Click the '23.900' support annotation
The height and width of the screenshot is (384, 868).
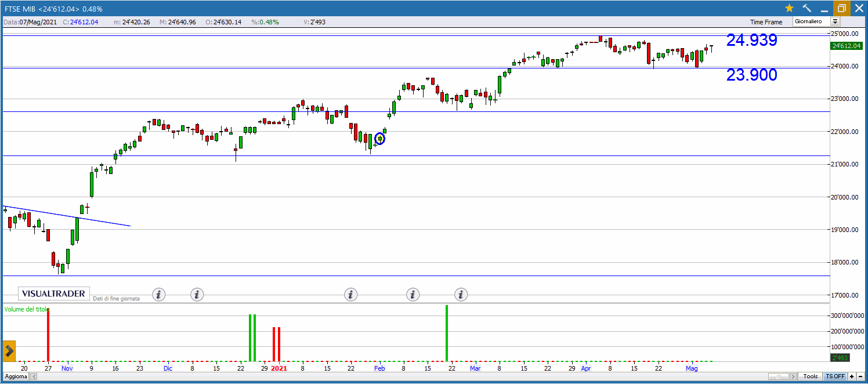point(752,75)
